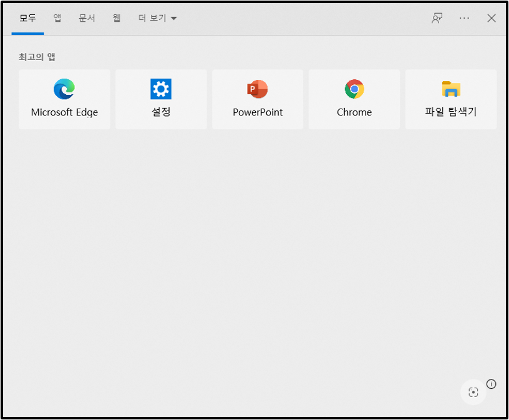Open Microsoft Edge from top apps
This screenshot has width=509, height=420.
pos(64,99)
